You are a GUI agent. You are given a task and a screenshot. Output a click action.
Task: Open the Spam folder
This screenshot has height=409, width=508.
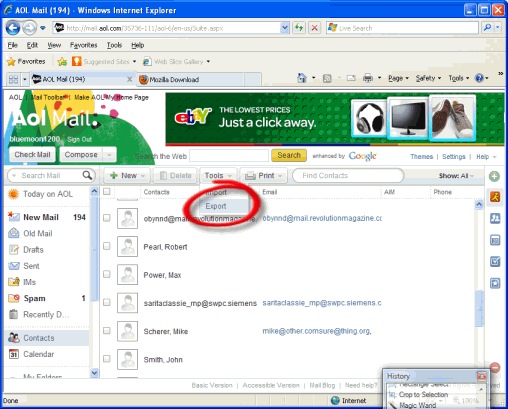click(x=47, y=298)
